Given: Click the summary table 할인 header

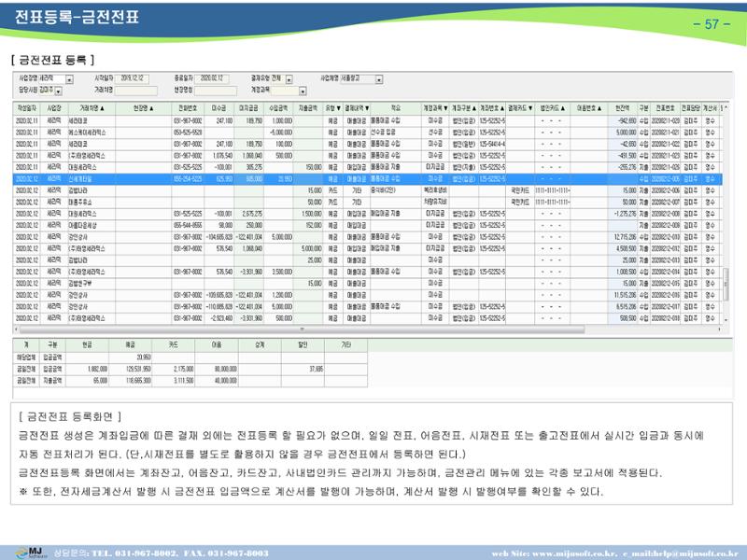Looking at the screenshot, I should 303,344.
